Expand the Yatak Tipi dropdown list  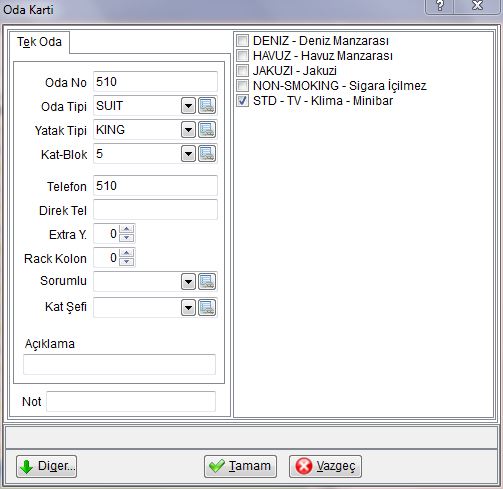coord(188,130)
